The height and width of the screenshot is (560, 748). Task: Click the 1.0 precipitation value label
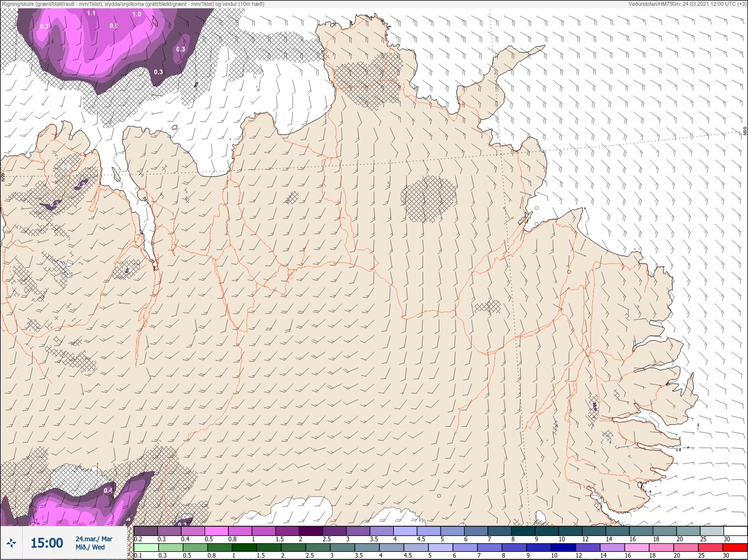click(x=137, y=14)
